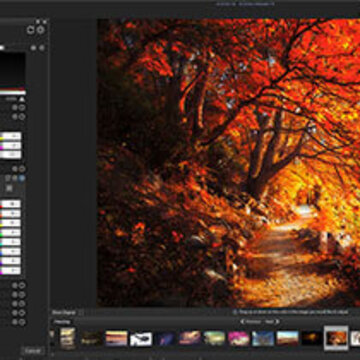Click the value field beside the blue color marker
This screenshot has width=360, height=360.
click(11, 251)
